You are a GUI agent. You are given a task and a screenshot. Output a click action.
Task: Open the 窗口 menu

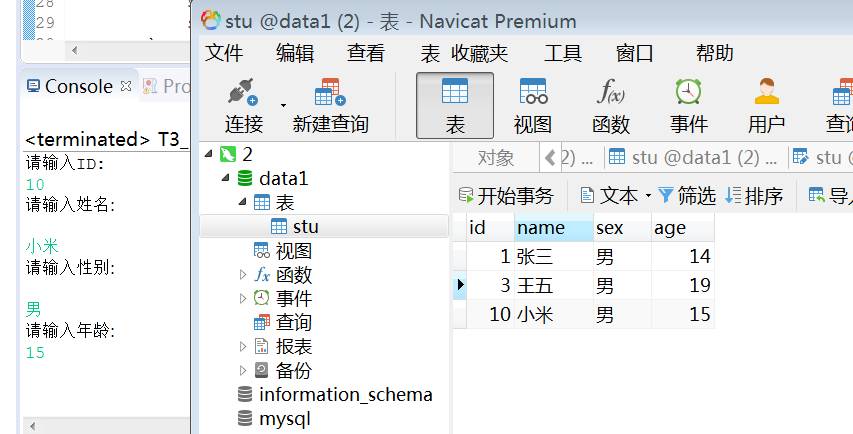tap(634, 53)
